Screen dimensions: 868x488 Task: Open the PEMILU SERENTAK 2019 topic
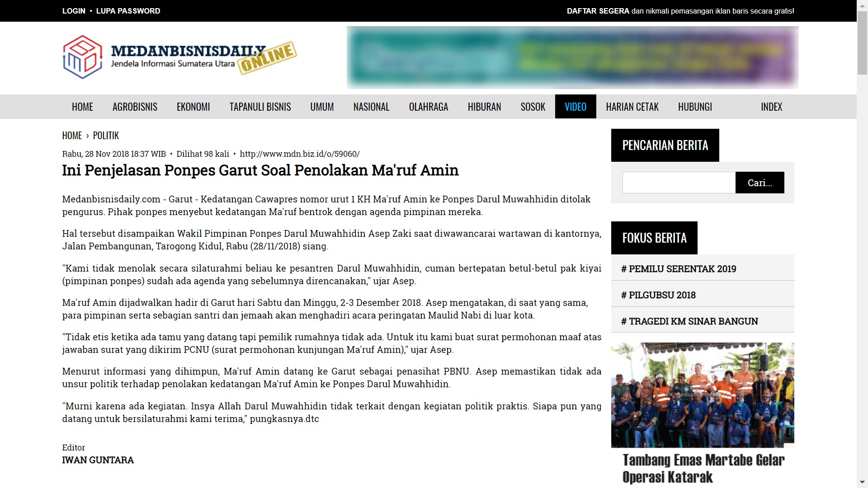685,269
